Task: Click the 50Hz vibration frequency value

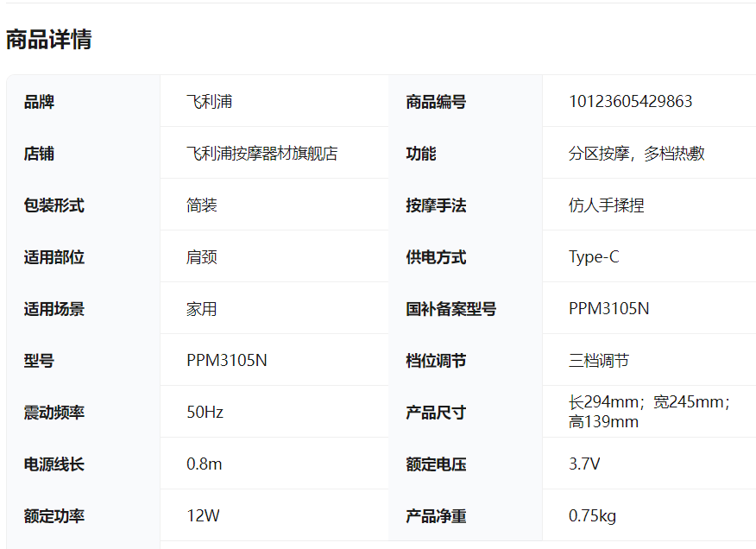Action: tap(205, 413)
